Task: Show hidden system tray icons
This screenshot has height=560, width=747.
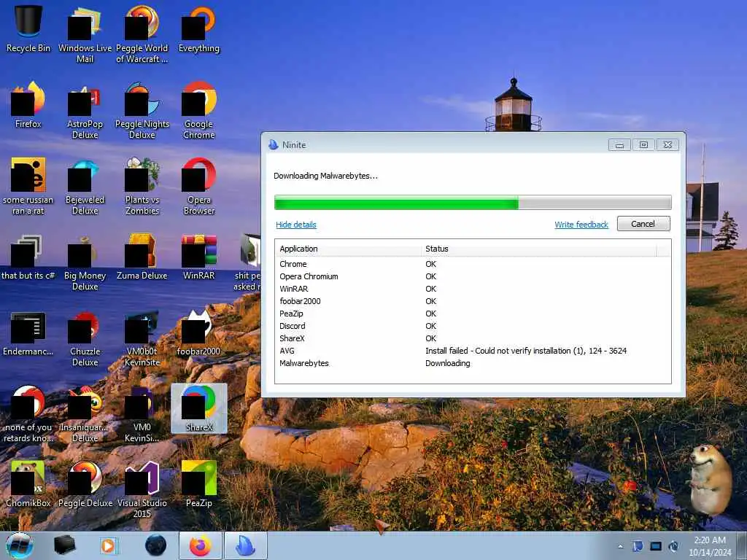Action: point(620,546)
